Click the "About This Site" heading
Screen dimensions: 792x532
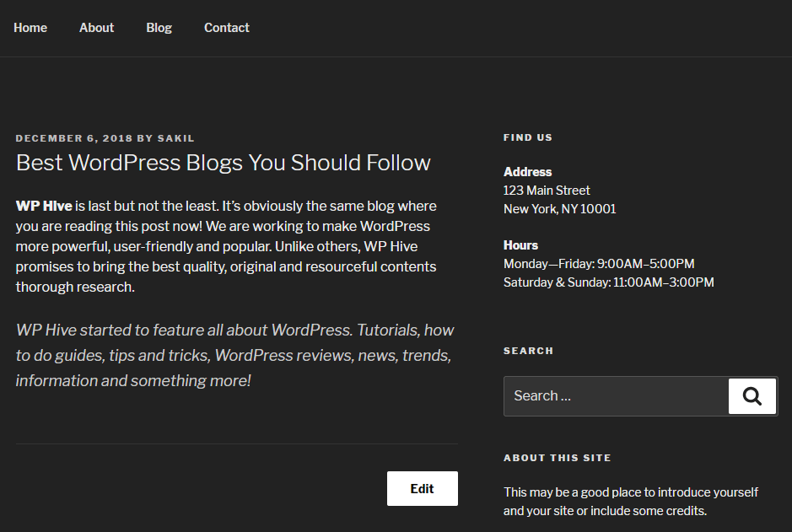point(558,458)
